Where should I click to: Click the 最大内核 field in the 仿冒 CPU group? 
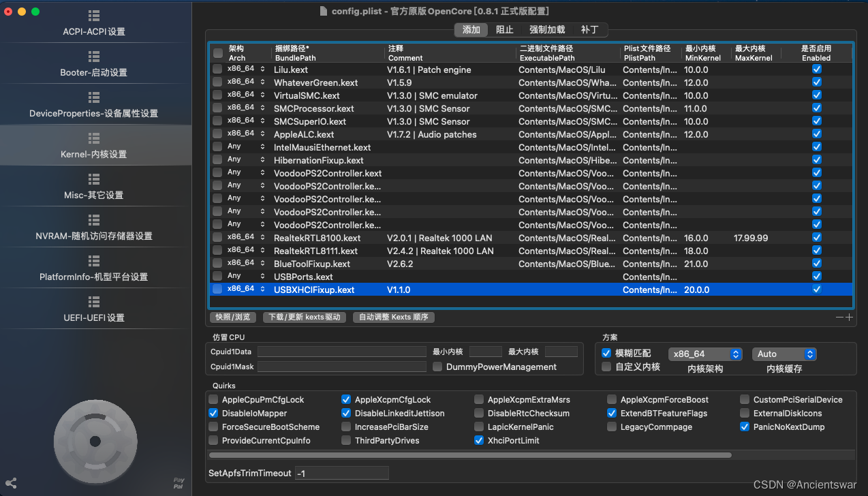tap(561, 352)
